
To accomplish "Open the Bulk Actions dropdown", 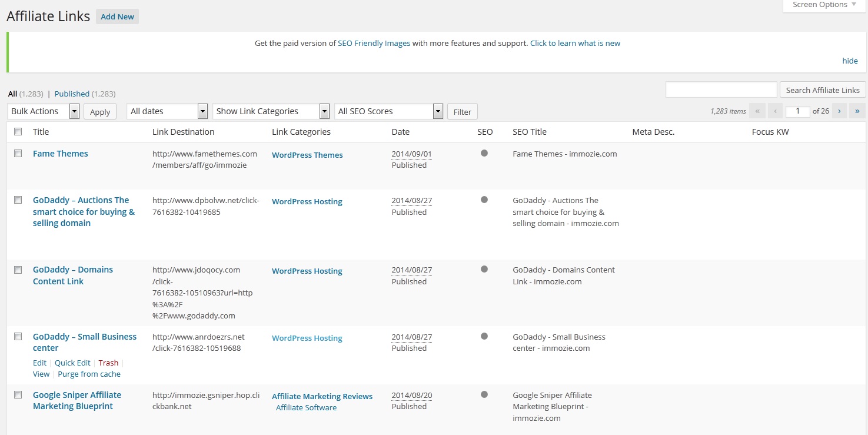I will pyautogui.click(x=44, y=111).
